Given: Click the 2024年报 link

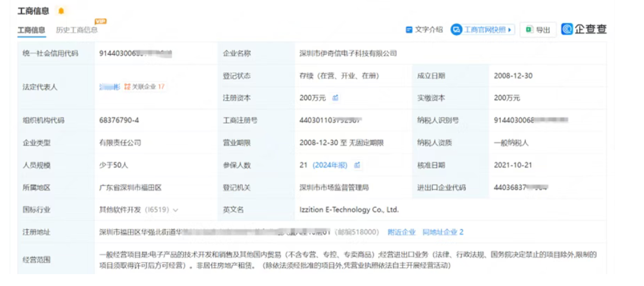Looking at the screenshot, I should tap(330, 165).
